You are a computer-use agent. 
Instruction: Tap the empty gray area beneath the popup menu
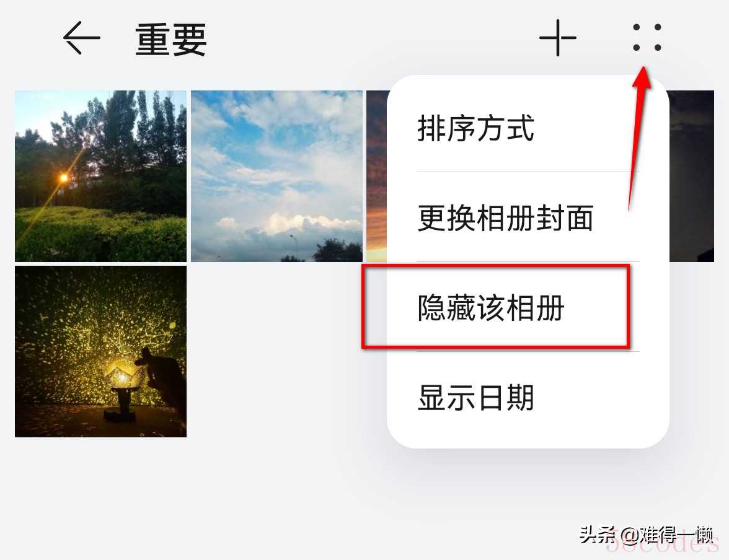(x=528, y=492)
